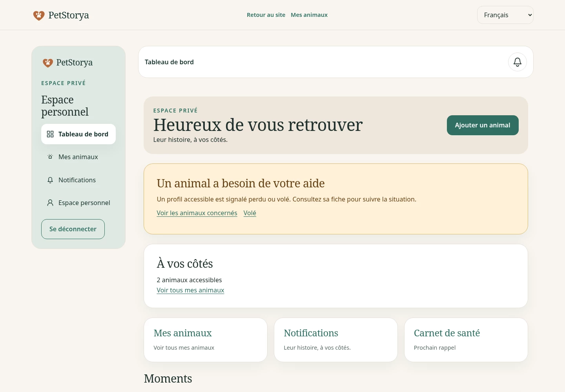Click the person icon beside Espace personnel

pos(50,203)
